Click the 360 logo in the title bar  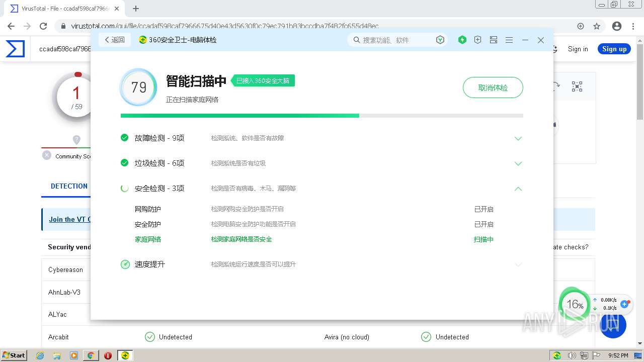tap(143, 40)
